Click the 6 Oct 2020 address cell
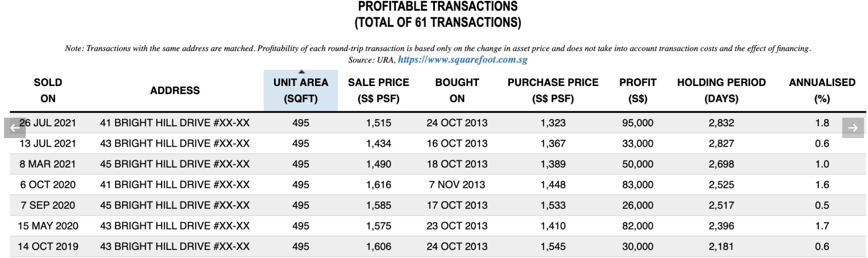 coord(175,185)
